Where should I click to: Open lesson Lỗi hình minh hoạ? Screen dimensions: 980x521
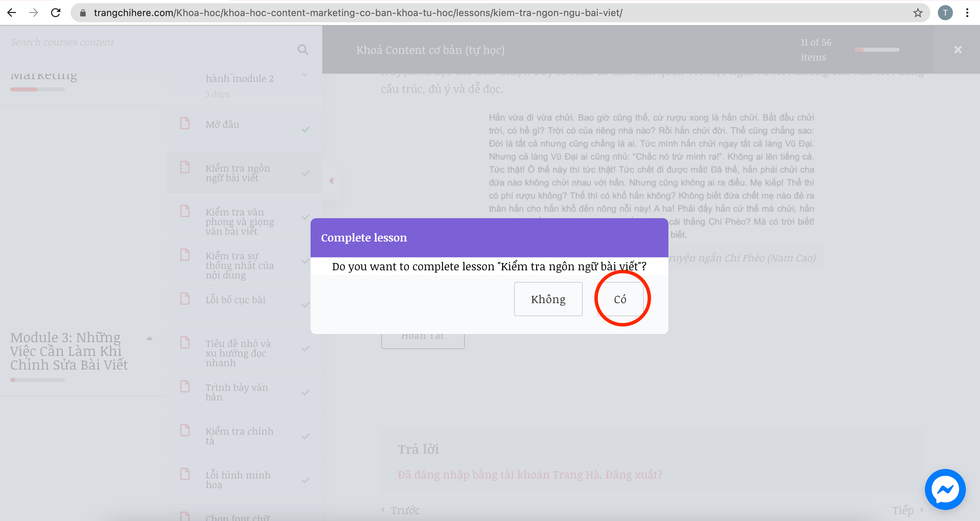click(238, 480)
